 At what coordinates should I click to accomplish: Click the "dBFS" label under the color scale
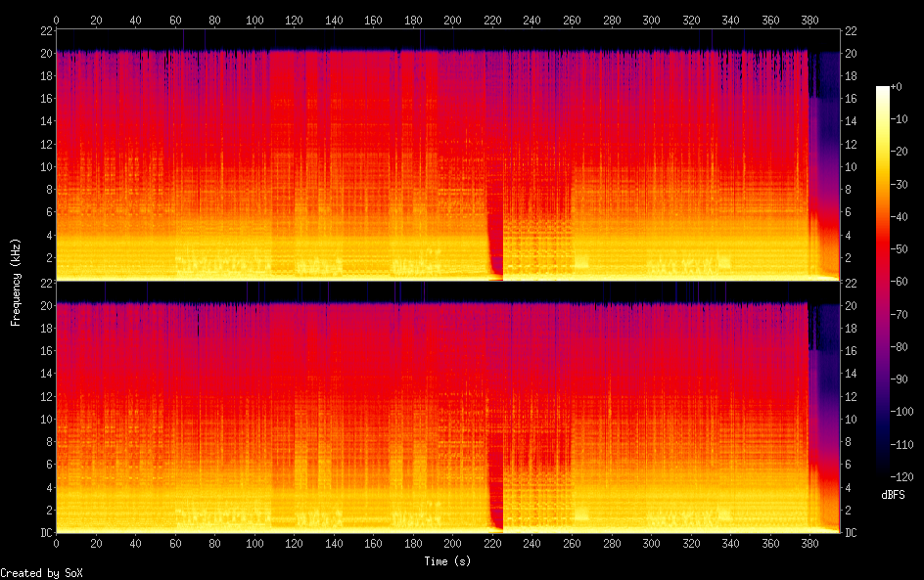click(x=892, y=496)
